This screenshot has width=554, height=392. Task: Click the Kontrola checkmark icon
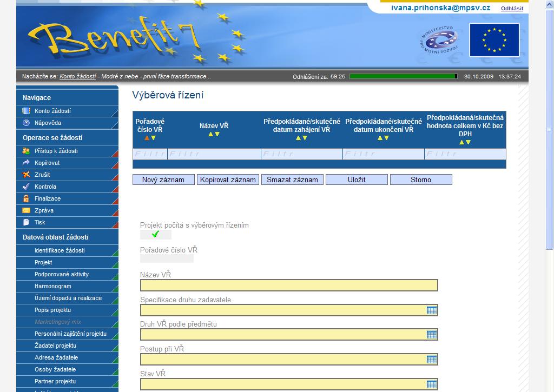[26, 187]
